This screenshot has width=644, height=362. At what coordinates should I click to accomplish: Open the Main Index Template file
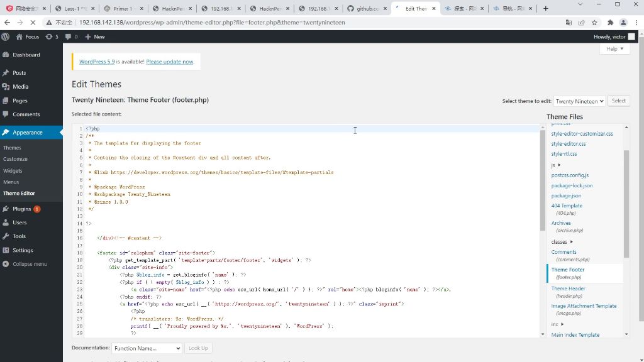tap(575, 335)
